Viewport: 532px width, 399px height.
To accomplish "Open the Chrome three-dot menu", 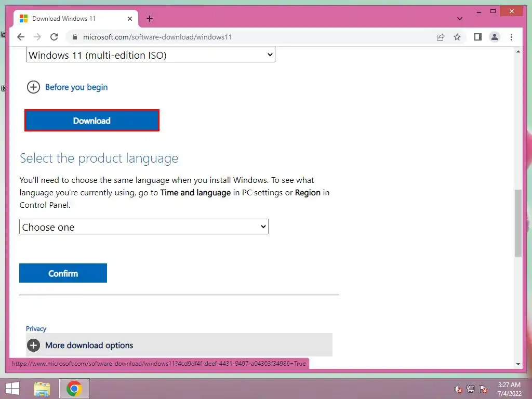I will click(x=511, y=37).
